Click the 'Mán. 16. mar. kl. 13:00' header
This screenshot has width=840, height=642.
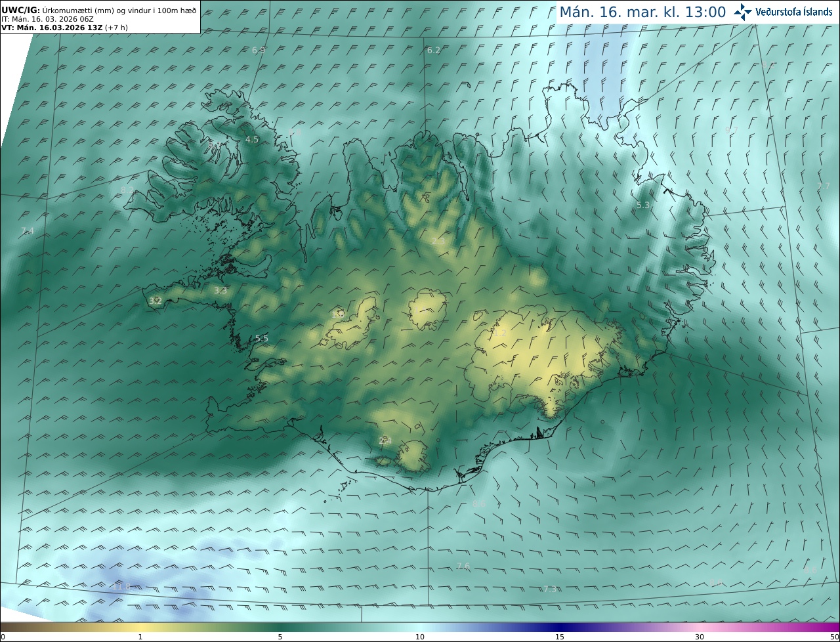coord(642,12)
